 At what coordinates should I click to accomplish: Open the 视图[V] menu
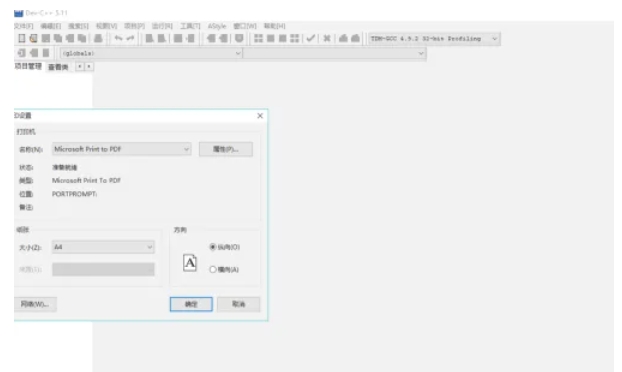pyautogui.click(x=106, y=26)
